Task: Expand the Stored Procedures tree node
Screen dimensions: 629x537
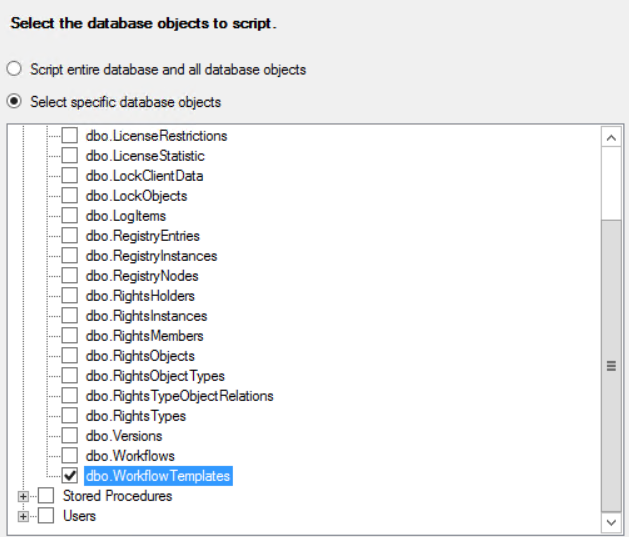Action: (24, 496)
